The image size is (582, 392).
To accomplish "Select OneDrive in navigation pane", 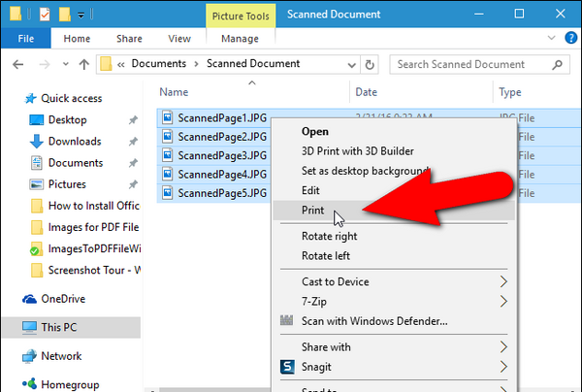I will point(54,299).
